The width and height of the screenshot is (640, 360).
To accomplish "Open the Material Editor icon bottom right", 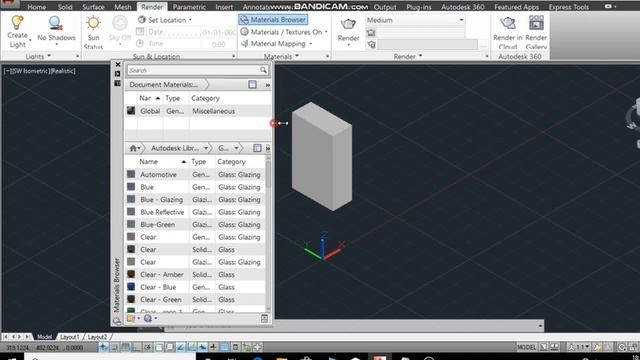I will tap(264, 318).
